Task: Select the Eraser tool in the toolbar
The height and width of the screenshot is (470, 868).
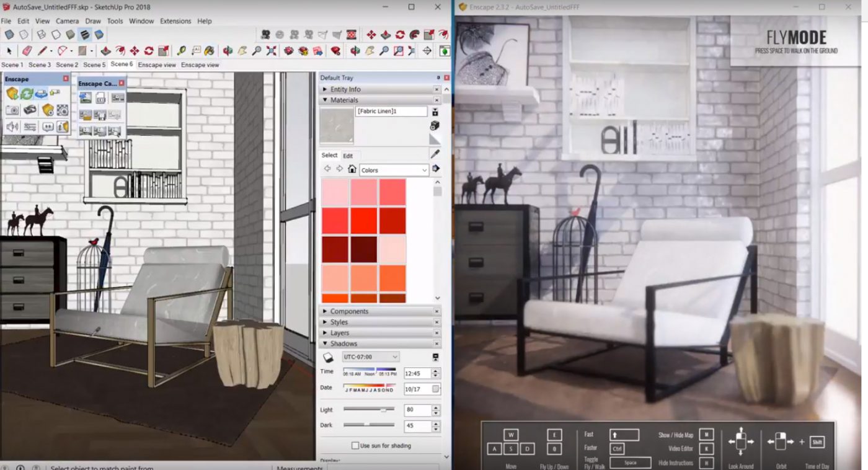Action: 27,51
